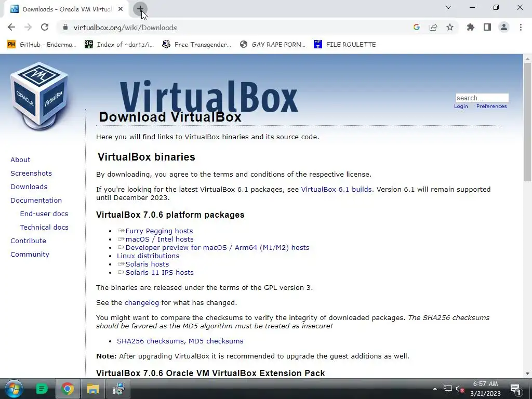Open the VirtualBox 6.1 builds link
The height and width of the screenshot is (399, 532).
pyautogui.click(x=336, y=189)
